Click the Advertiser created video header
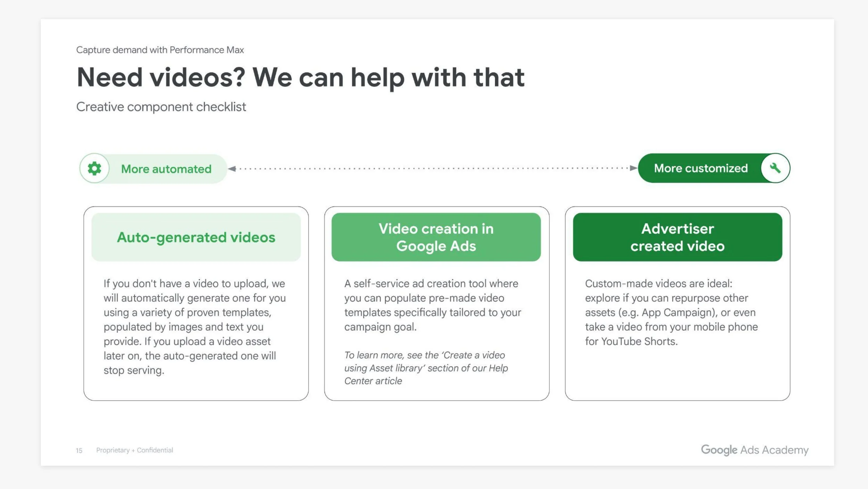This screenshot has width=868, height=489. click(677, 237)
